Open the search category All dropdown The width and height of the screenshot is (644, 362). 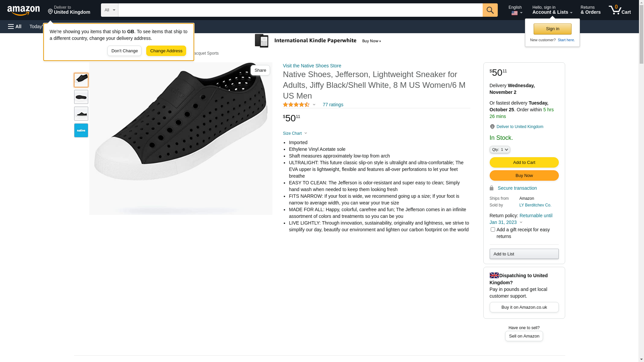109,10
